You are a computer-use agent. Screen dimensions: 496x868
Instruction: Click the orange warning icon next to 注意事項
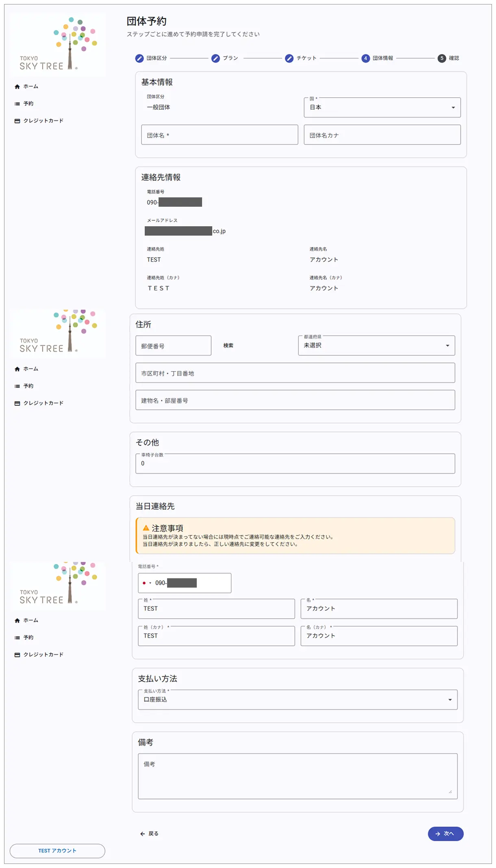pyautogui.click(x=146, y=528)
